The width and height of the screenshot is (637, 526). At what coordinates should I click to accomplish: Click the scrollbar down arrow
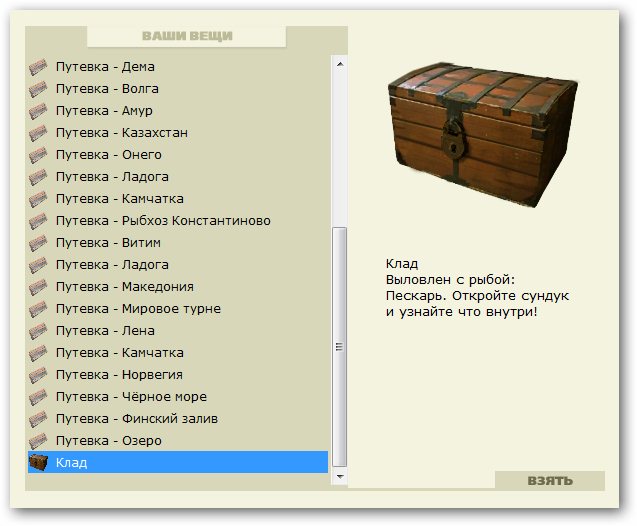tap(340, 476)
